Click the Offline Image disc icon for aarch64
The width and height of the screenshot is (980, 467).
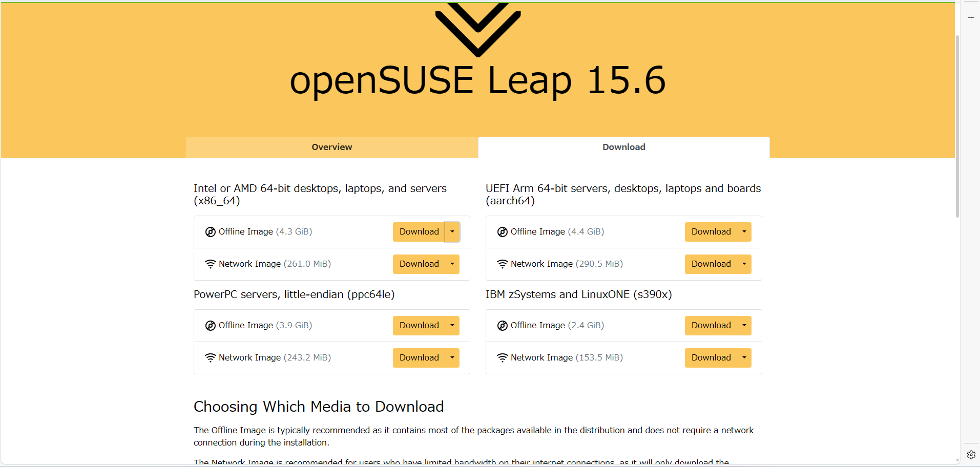tap(502, 231)
